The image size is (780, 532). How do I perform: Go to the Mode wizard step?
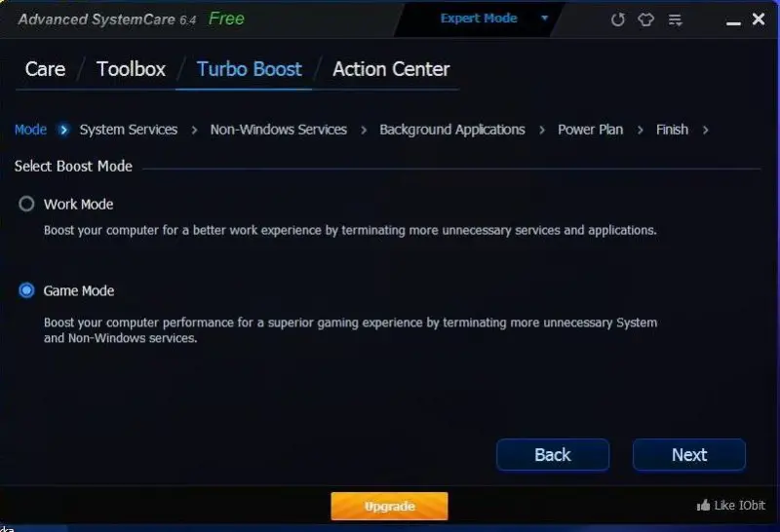(30, 130)
